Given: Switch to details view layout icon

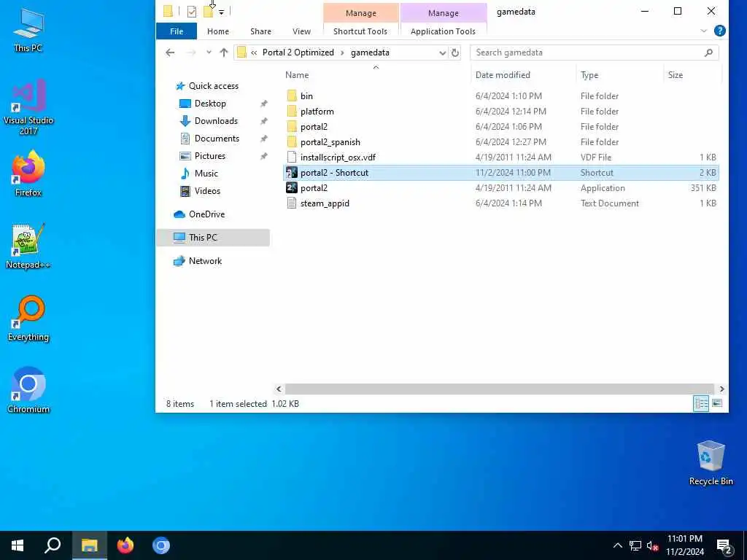Looking at the screenshot, I should pyautogui.click(x=701, y=403).
